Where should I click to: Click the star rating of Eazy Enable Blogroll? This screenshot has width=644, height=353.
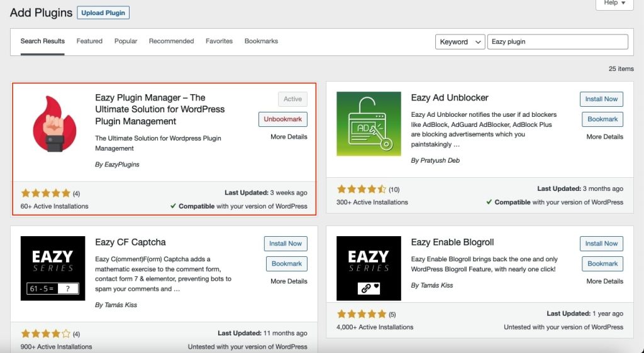(x=362, y=315)
